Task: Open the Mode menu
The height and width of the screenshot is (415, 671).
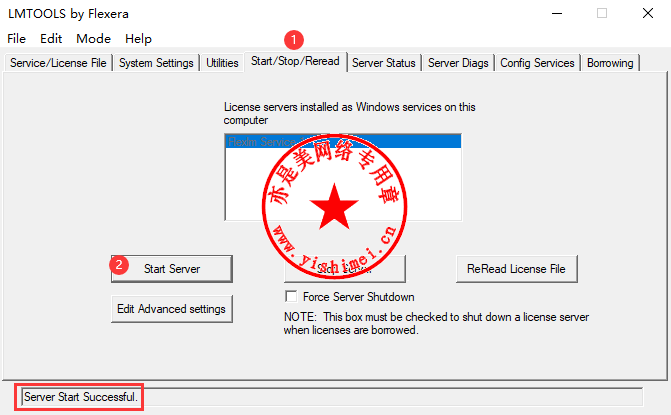Action: (x=93, y=39)
